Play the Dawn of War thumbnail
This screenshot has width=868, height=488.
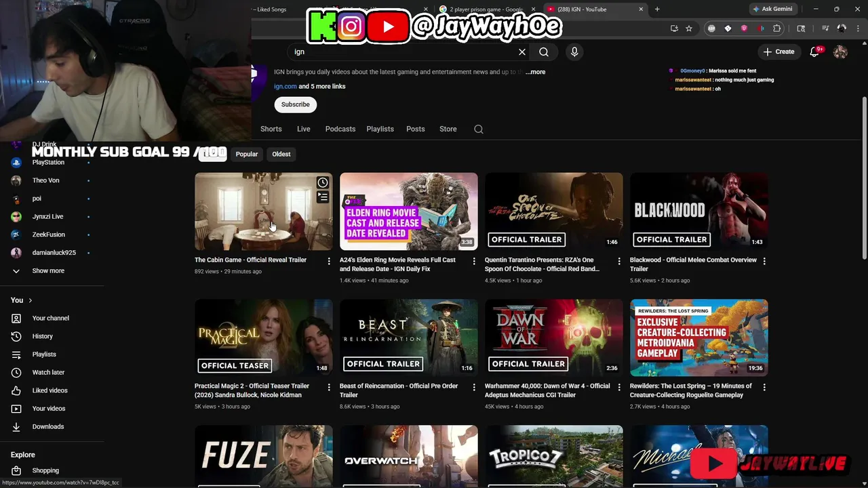coord(554,338)
